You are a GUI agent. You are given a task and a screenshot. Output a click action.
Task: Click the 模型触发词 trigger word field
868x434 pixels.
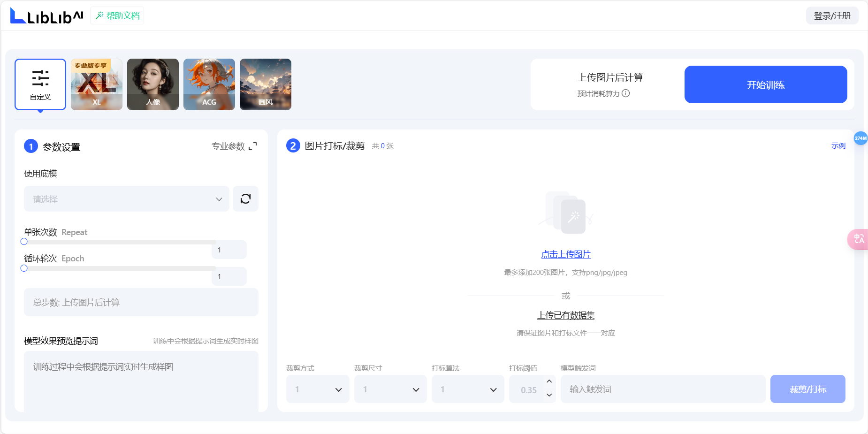pyautogui.click(x=662, y=389)
